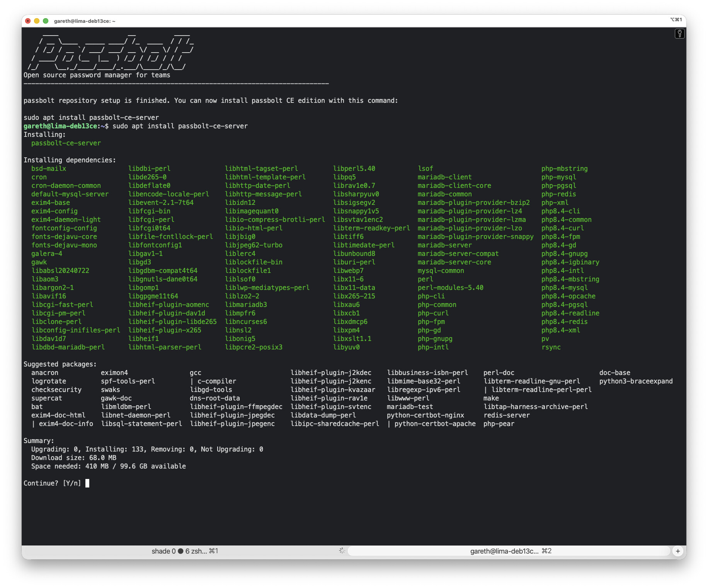Viewport: 708px width, 588px height.
Task: Click the "Download size: 68.0 MB" line
Action: click(74, 458)
